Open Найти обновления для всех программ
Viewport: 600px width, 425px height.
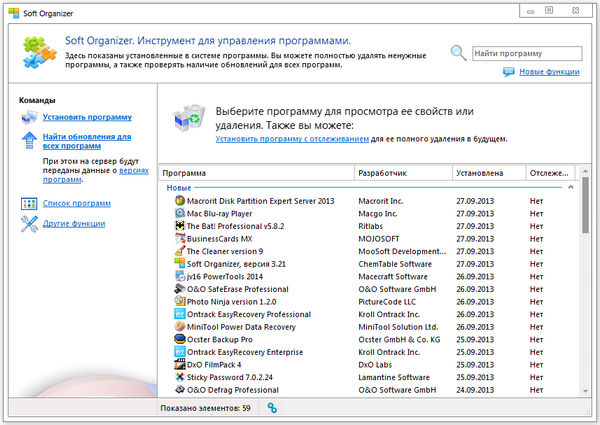pos(86,140)
